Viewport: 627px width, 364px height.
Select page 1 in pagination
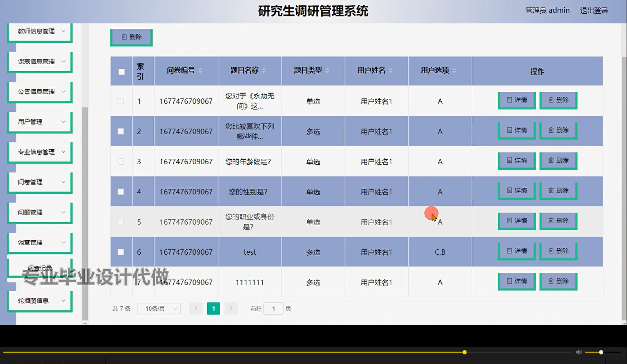(213, 309)
